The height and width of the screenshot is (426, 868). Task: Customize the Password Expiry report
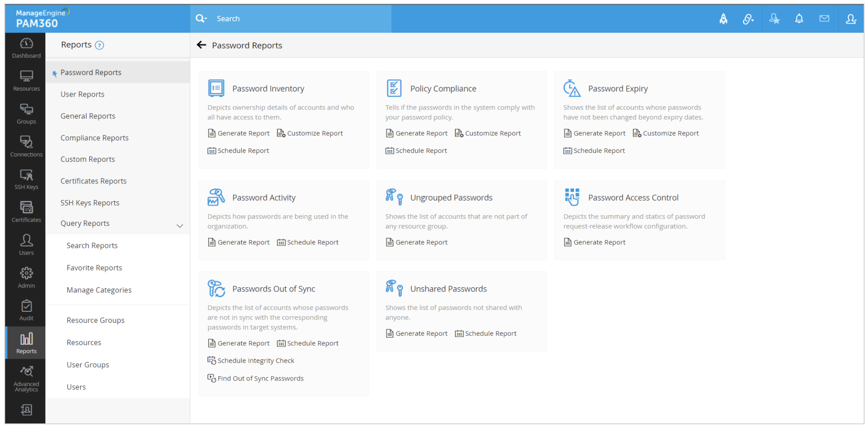pyautogui.click(x=670, y=133)
